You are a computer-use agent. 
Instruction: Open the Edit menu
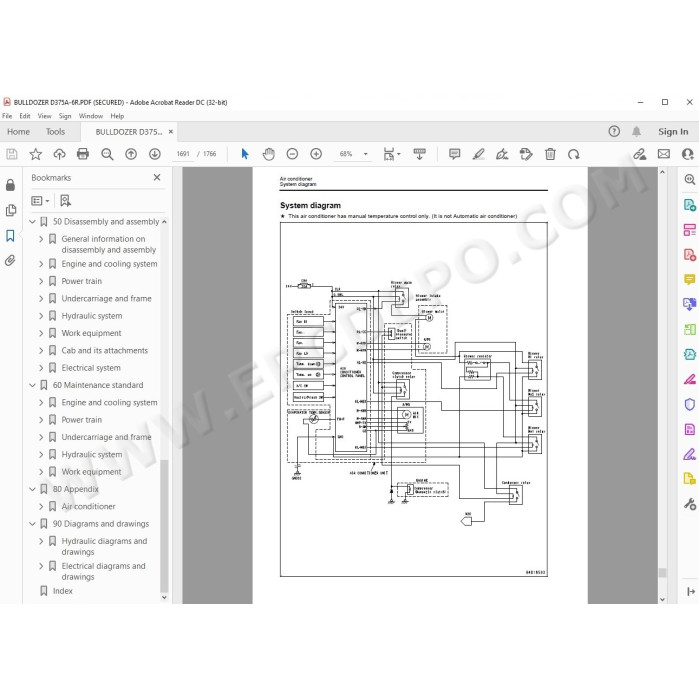25,116
